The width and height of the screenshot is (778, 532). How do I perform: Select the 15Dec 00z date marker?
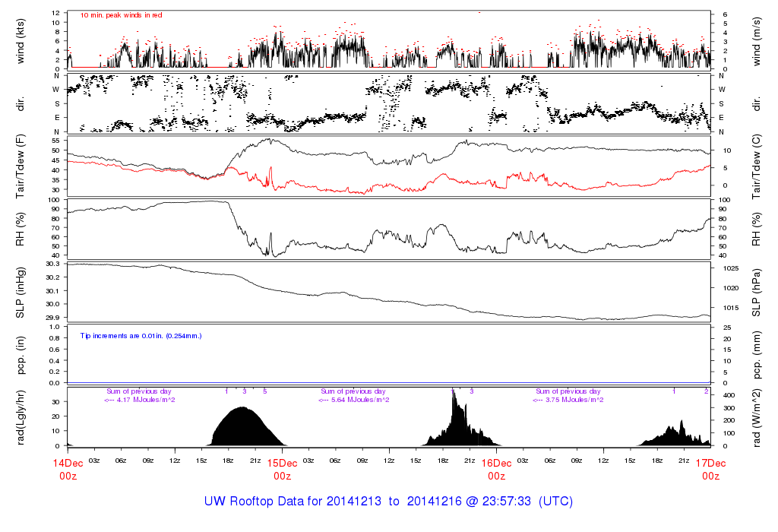pyautogui.click(x=282, y=469)
